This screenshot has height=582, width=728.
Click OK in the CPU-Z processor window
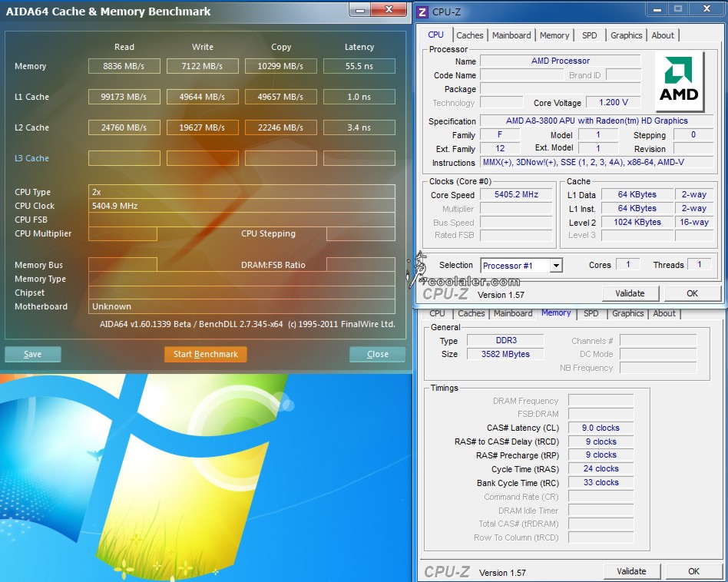pos(692,293)
